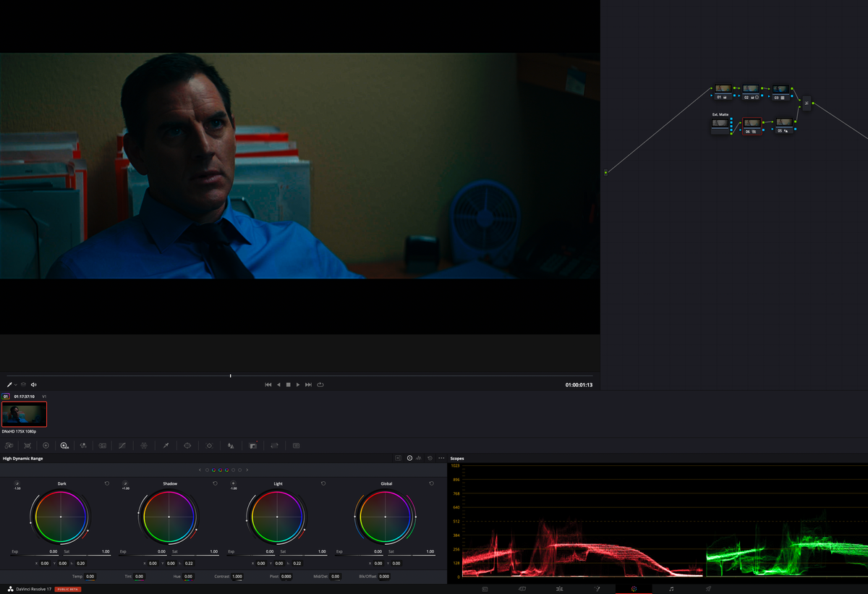Viewport: 868px width, 594px height.
Task: Open the High Dynamic Range palette options menu
Action: (441, 458)
